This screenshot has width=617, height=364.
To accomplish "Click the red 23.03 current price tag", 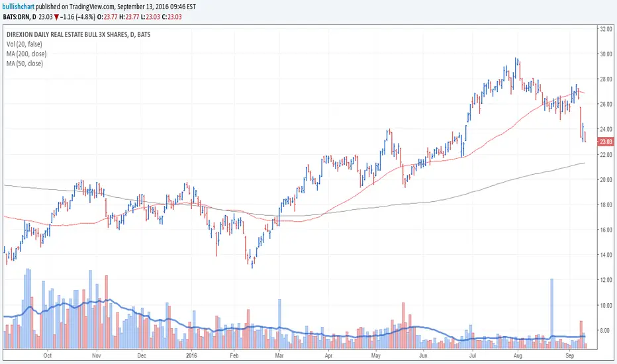I will point(606,142).
